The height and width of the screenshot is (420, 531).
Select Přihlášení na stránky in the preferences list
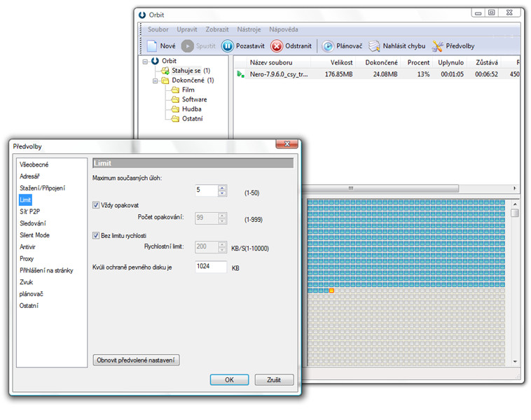(x=46, y=270)
